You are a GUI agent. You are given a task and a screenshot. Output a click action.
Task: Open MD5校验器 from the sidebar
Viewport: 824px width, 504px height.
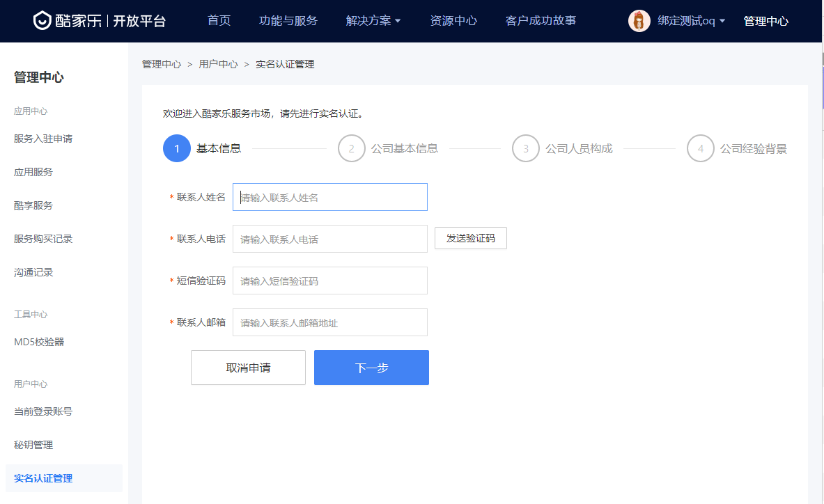coord(39,342)
